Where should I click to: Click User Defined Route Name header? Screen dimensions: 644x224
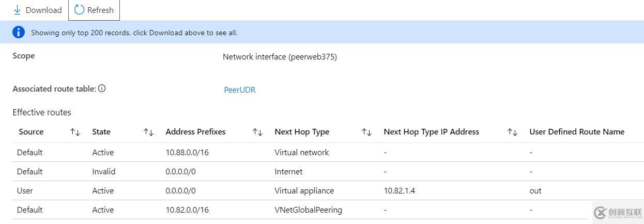pos(577,132)
